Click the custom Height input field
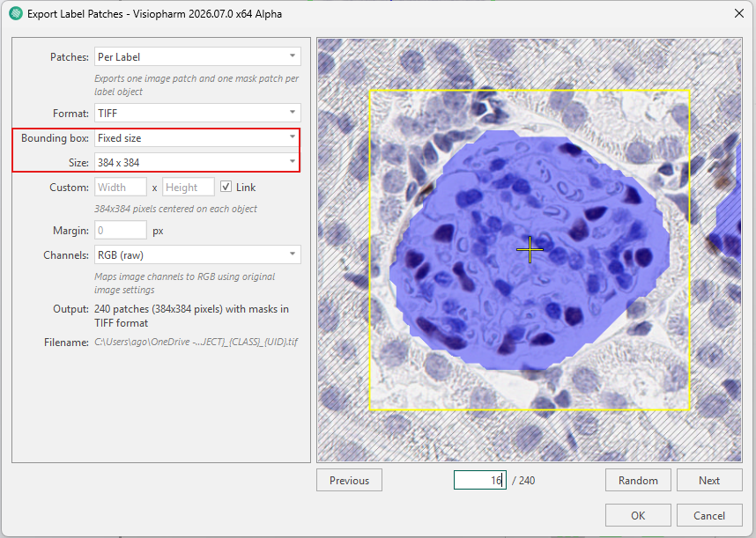This screenshot has width=756, height=538. 189,187
